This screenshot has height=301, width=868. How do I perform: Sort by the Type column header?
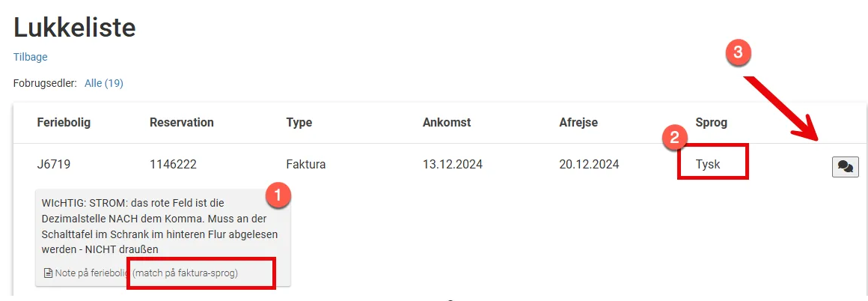[x=299, y=123]
